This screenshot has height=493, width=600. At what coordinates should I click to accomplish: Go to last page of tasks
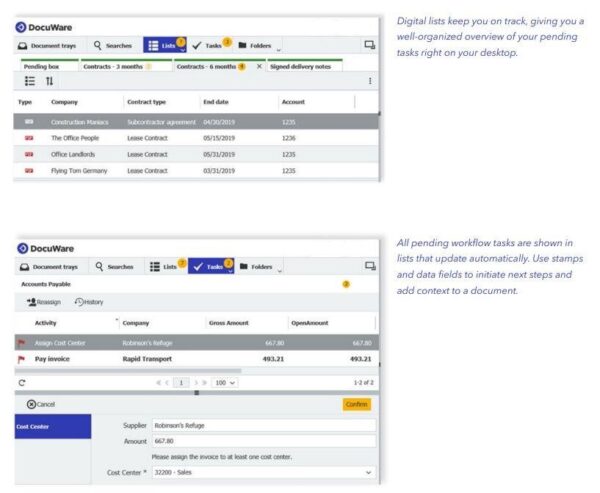coord(205,383)
